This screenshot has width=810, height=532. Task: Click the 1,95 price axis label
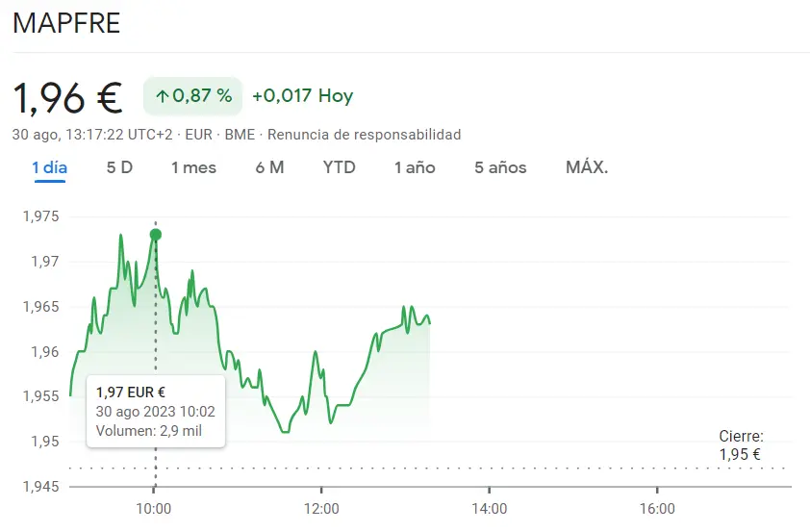click(45, 442)
